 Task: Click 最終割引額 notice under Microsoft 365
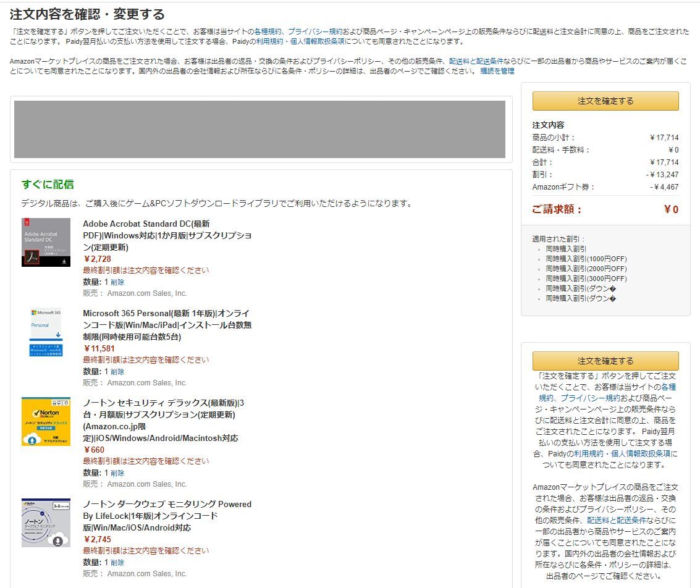(146, 360)
